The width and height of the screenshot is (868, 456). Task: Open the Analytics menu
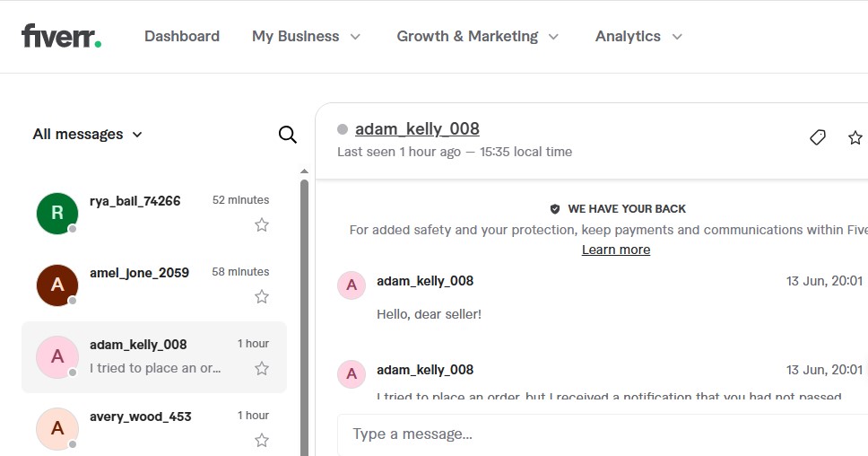click(x=638, y=37)
